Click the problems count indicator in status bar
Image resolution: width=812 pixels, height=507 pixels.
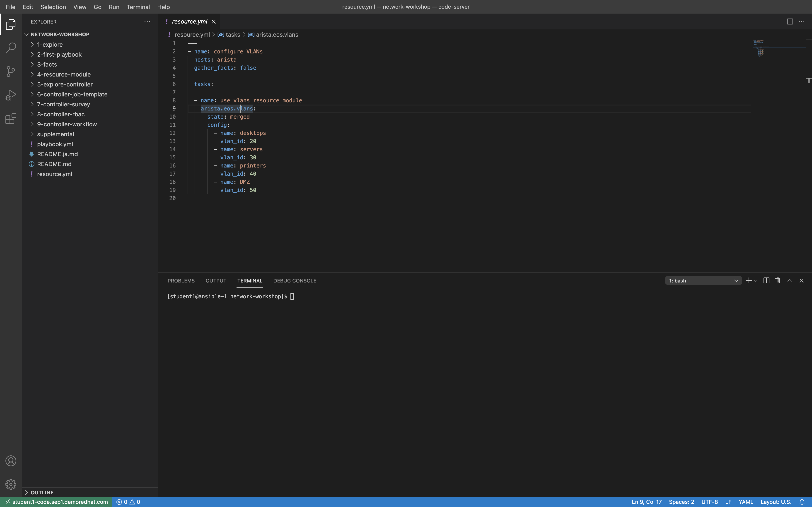point(127,502)
